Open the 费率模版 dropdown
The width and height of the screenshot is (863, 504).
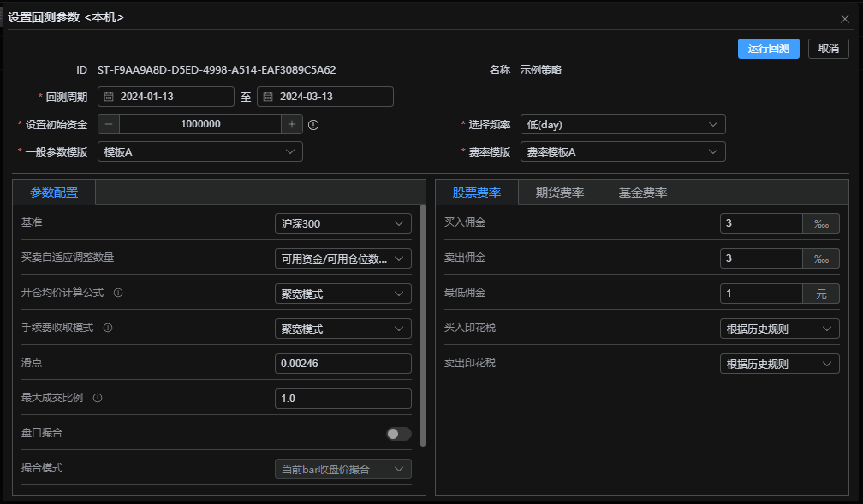point(622,151)
